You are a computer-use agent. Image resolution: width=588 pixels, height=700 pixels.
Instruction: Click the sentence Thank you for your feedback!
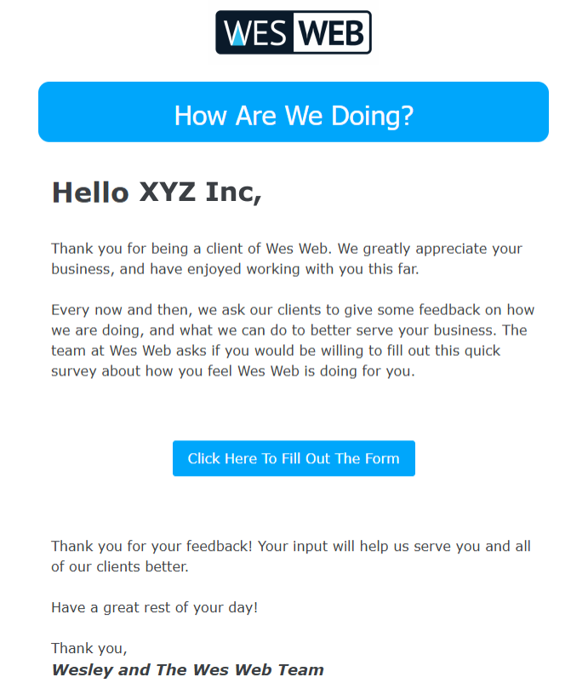[151, 546]
